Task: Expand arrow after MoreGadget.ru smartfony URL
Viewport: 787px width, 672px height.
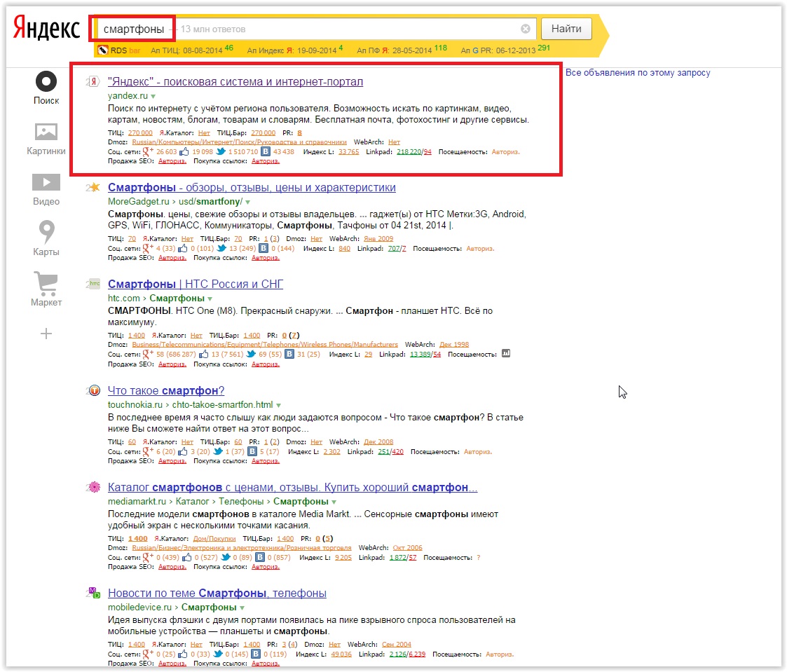Action: [247, 203]
